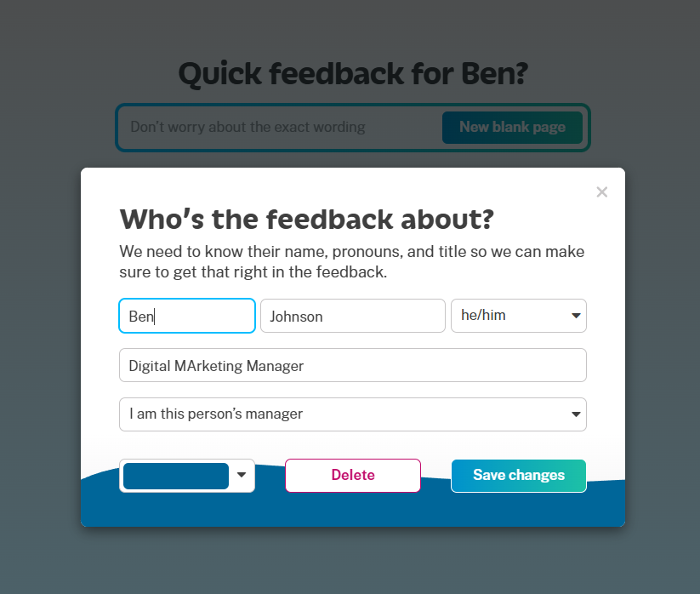Close the feedback dialog with the X
Image resolution: width=700 pixels, height=594 pixels.
click(x=602, y=192)
